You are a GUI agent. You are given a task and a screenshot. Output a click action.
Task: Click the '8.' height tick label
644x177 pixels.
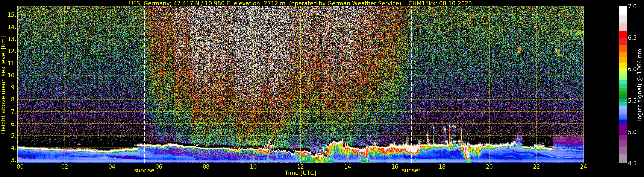pos(13,100)
